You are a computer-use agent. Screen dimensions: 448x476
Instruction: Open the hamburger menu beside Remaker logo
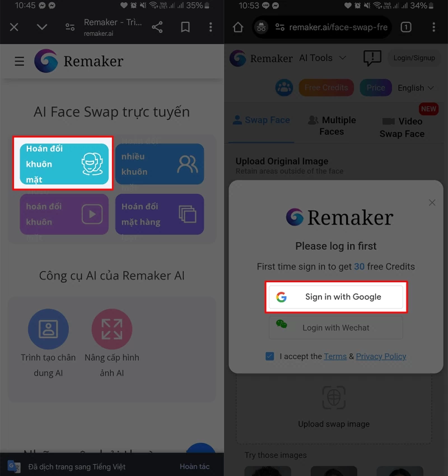[20, 62]
